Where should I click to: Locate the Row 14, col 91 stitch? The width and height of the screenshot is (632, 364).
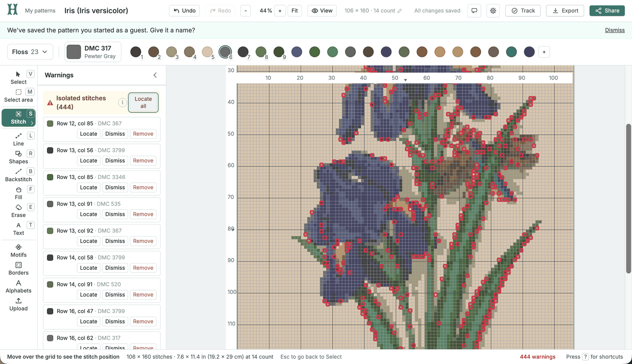[x=88, y=295]
